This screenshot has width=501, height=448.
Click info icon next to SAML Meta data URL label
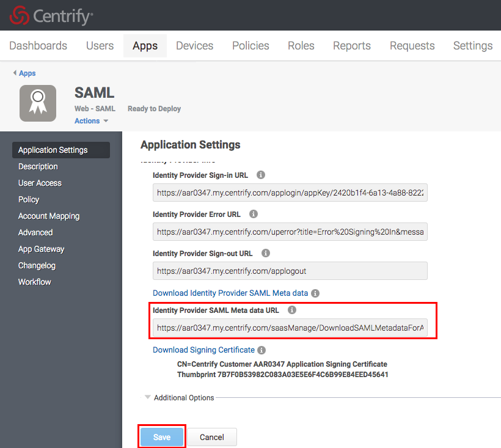[291, 310]
